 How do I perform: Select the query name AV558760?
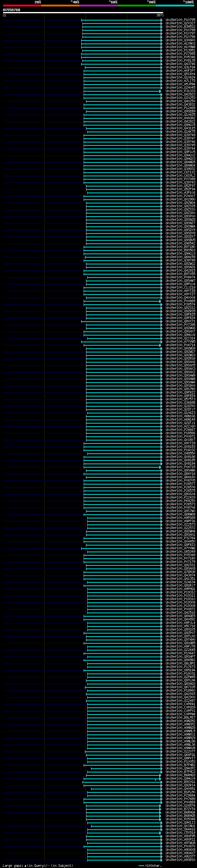point(11,10)
